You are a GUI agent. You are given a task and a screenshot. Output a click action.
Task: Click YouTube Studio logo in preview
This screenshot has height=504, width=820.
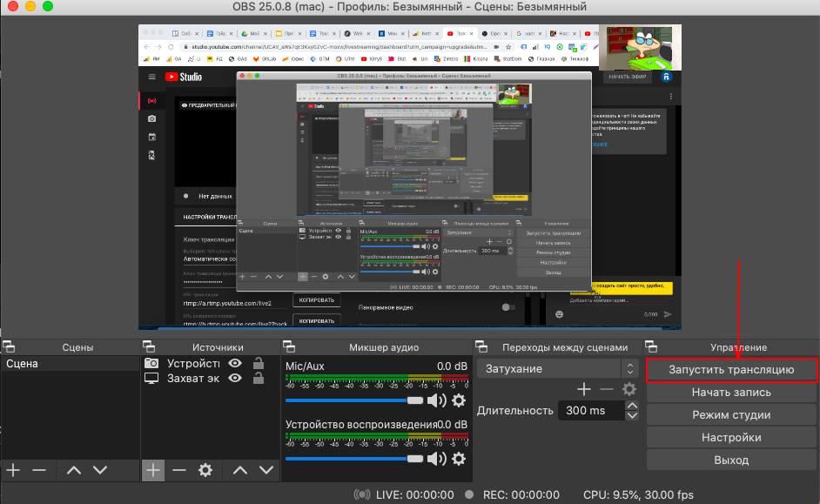click(184, 77)
